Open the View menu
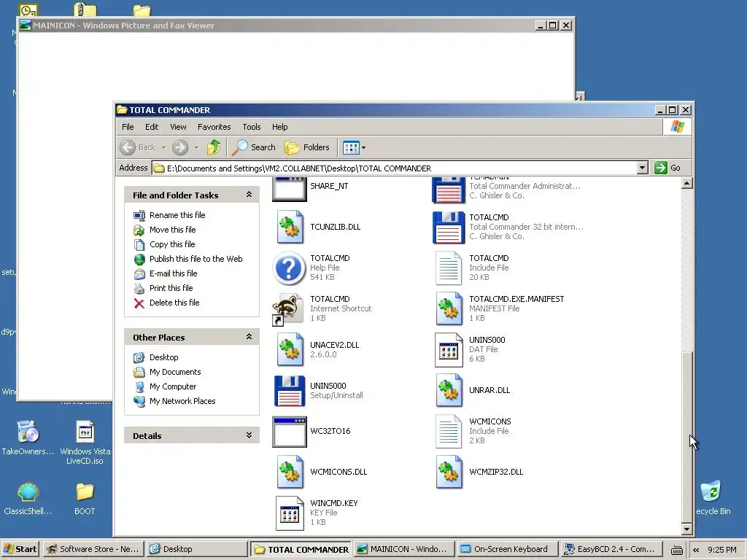The height and width of the screenshot is (560, 747). [178, 127]
